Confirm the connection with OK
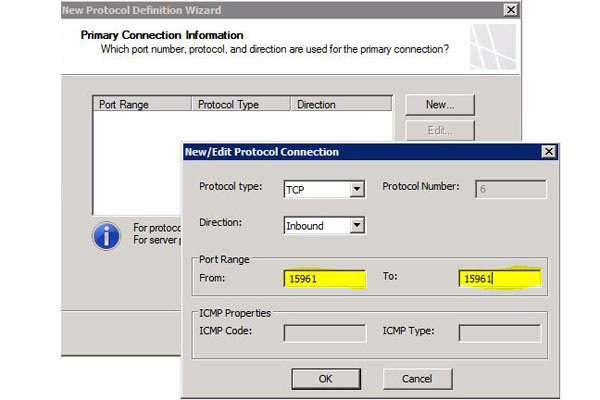The width and height of the screenshot is (600, 400). [x=325, y=379]
